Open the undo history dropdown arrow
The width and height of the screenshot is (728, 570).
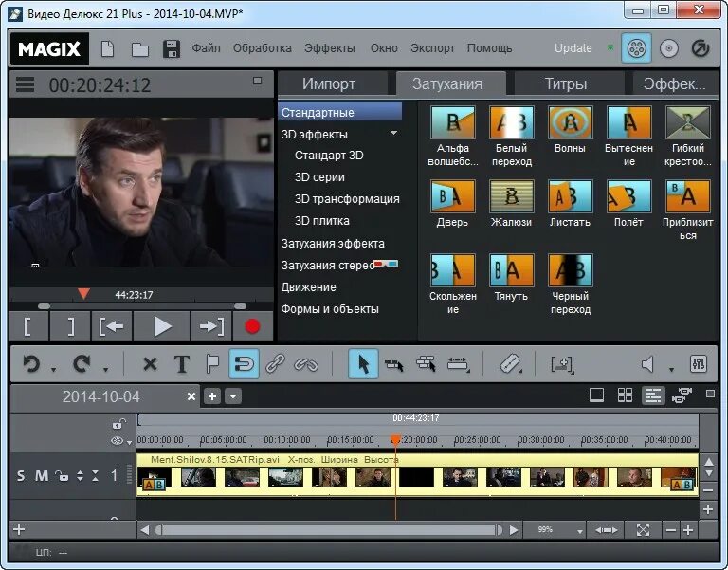53,370
